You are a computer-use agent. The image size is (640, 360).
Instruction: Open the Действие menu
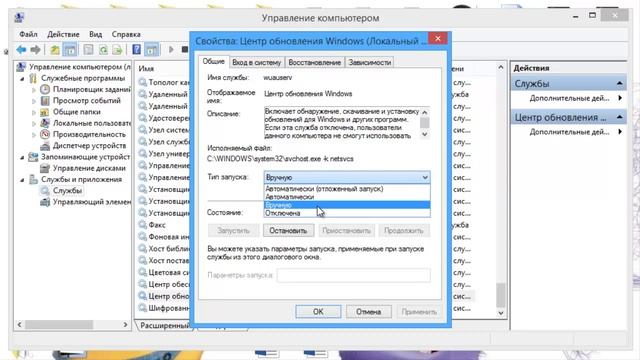(63, 34)
